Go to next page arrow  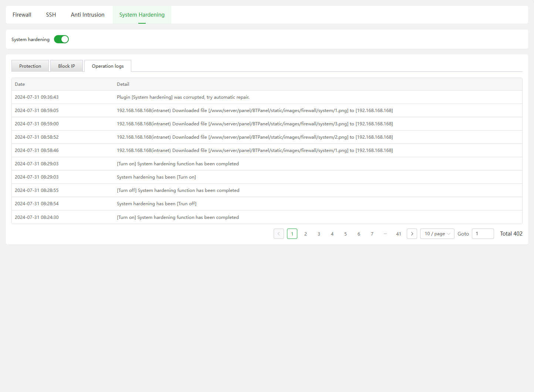412,234
